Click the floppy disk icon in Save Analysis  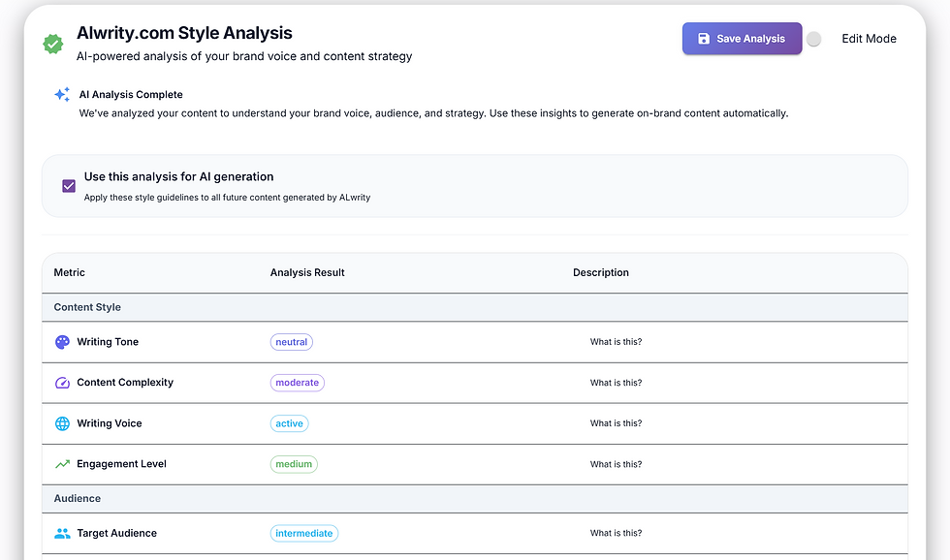click(704, 39)
